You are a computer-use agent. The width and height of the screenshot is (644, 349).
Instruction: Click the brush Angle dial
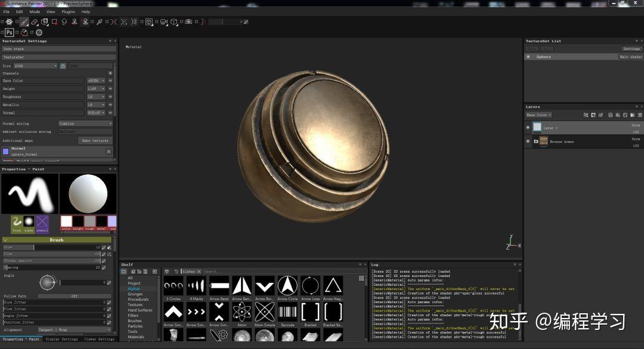point(47,282)
